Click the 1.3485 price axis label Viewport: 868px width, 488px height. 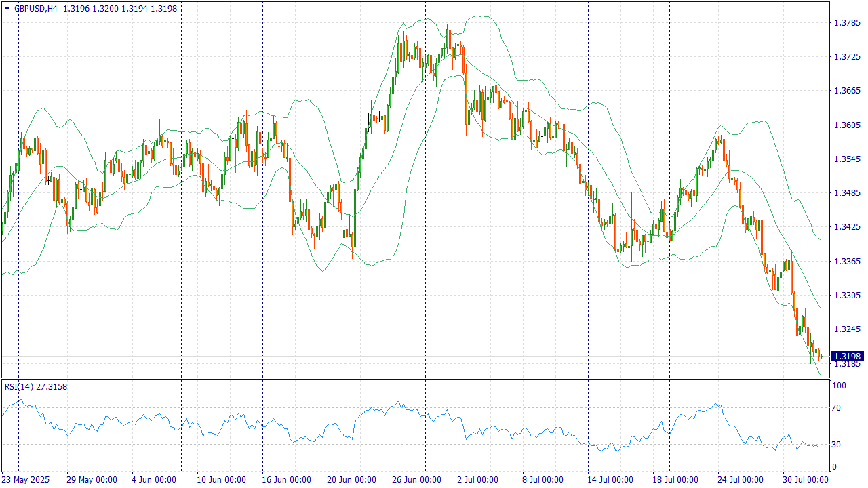[x=847, y=193]
